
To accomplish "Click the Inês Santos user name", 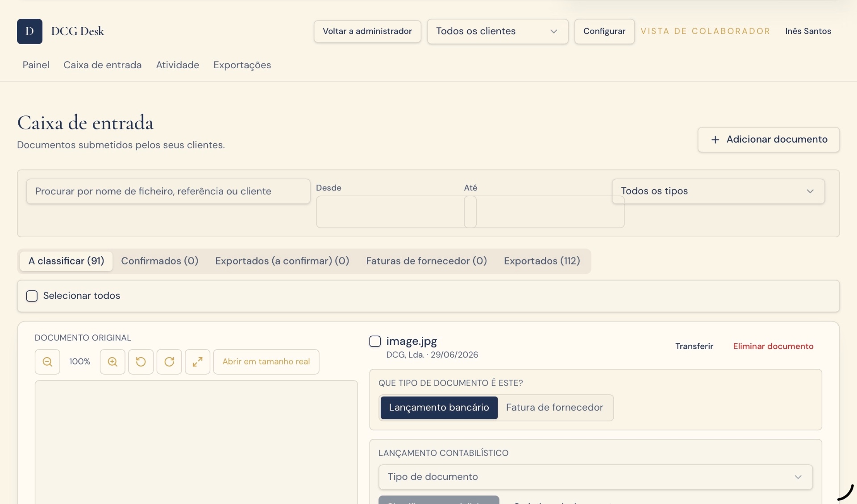I will [808, 31].
